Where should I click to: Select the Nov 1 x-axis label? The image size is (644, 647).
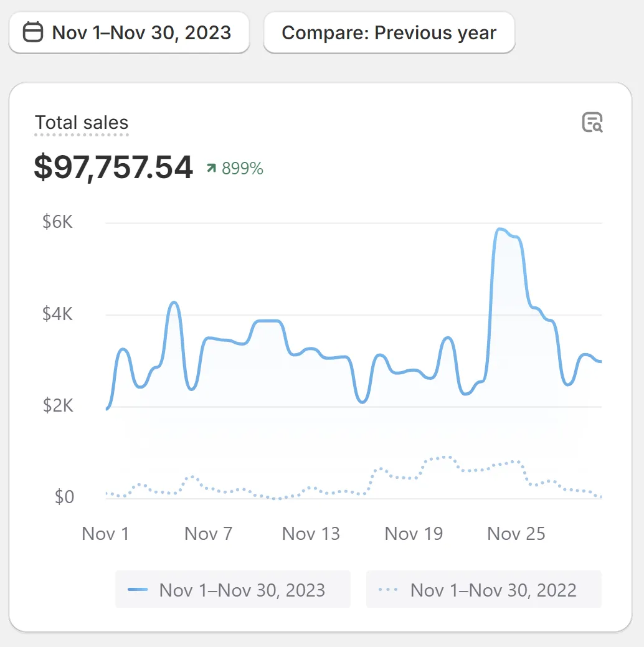pos(105,534)
